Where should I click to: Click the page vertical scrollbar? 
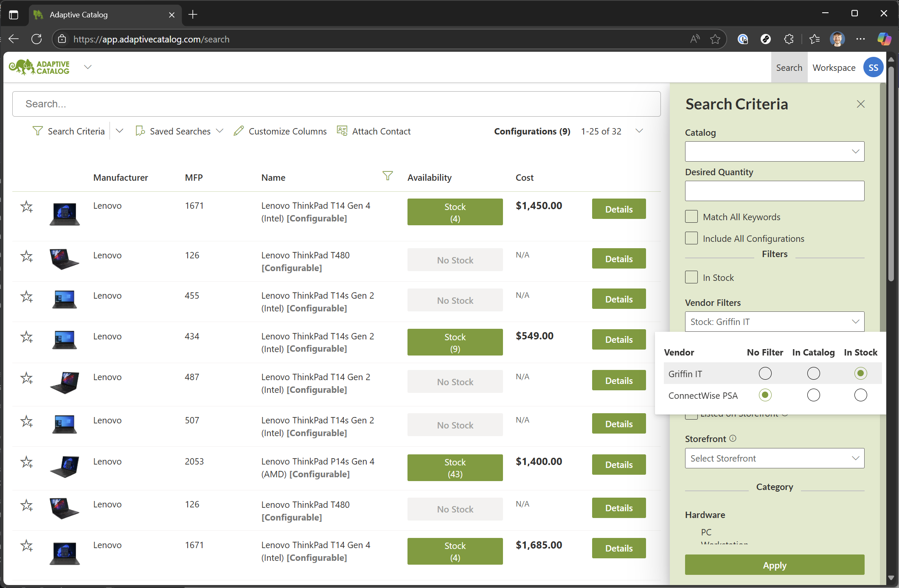(x=891, y=174)
